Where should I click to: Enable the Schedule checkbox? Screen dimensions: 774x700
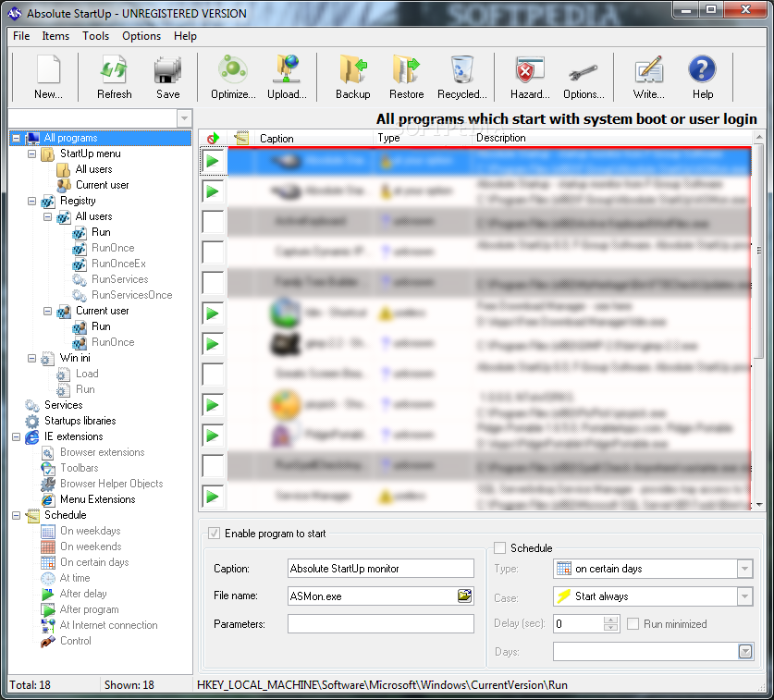(x=499, y=548)
